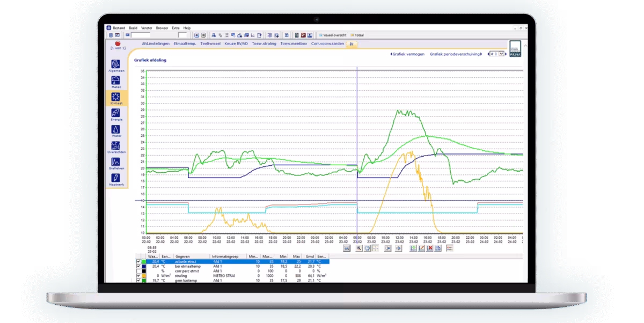The image size is (644, 323).
Task: Switch to the Keuze RV/VD tab
Action: (x=236, y=43)
